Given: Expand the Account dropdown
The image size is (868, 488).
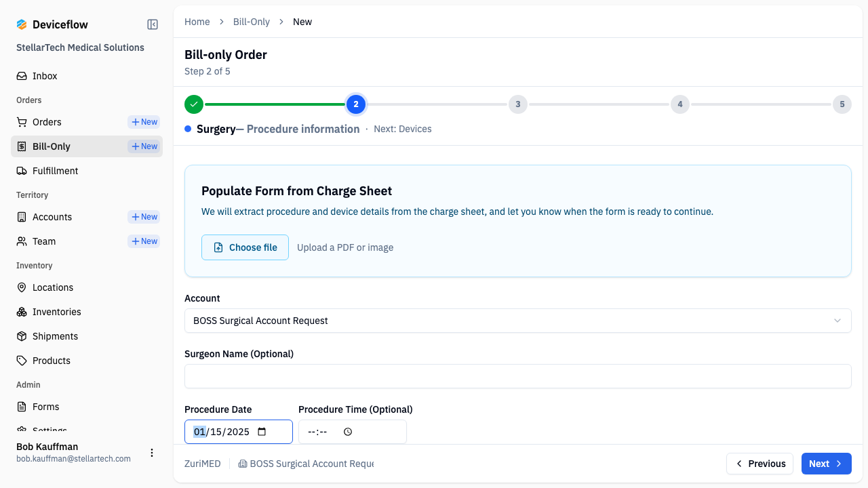Looking at the screenshot, I should point(518,321).
